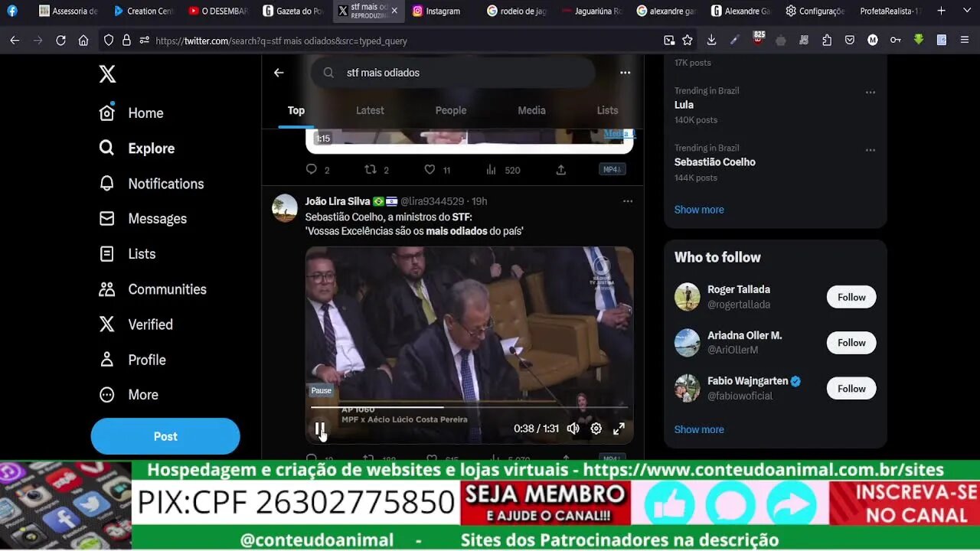Open Fabio Wajngarten's avatar

tap(688, 388)
